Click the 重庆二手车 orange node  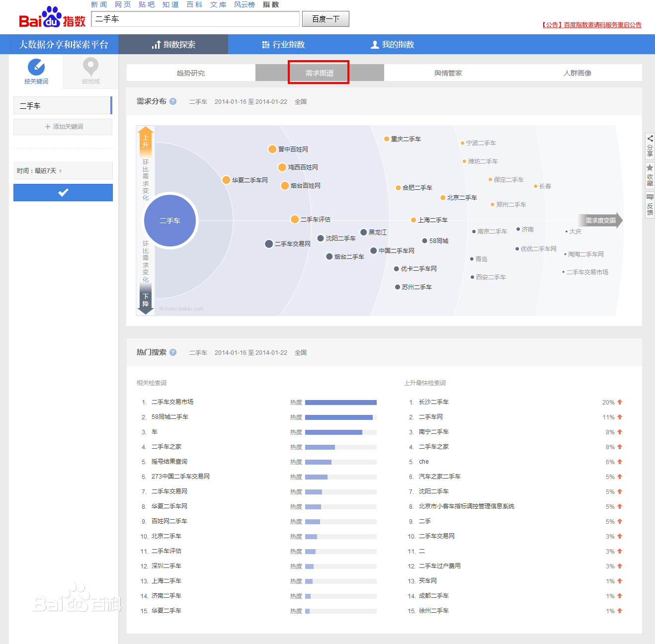click(x=387, y=139)
